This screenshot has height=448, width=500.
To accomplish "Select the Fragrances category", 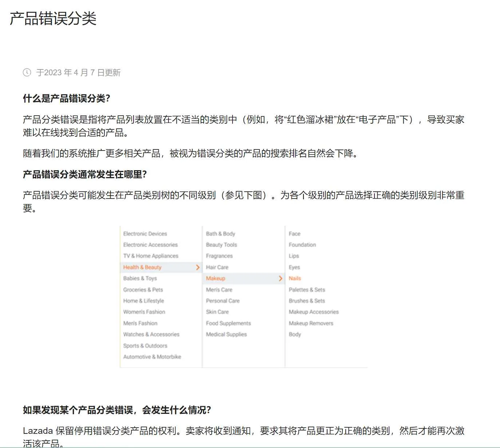I will [x=219, y=256].
